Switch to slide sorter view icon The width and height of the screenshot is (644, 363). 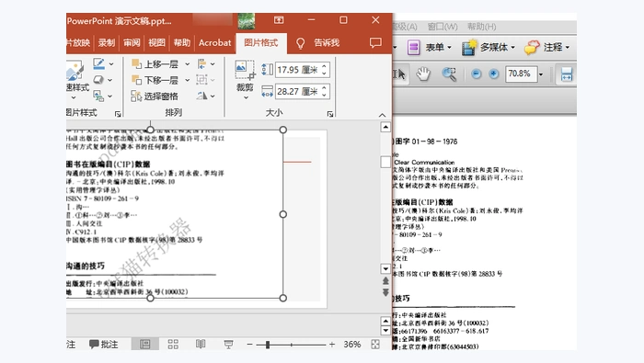pos(173,344)
